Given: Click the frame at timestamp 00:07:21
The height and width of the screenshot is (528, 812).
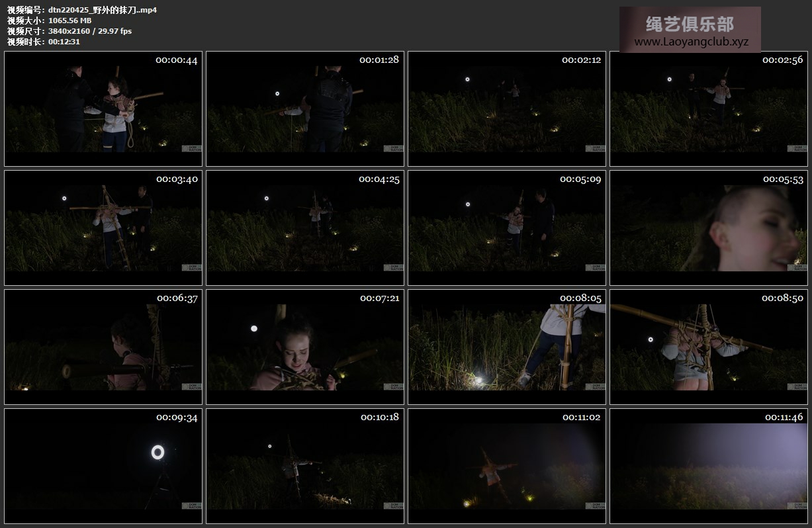Looking at the screenshot, I should (x=305, y=347).
